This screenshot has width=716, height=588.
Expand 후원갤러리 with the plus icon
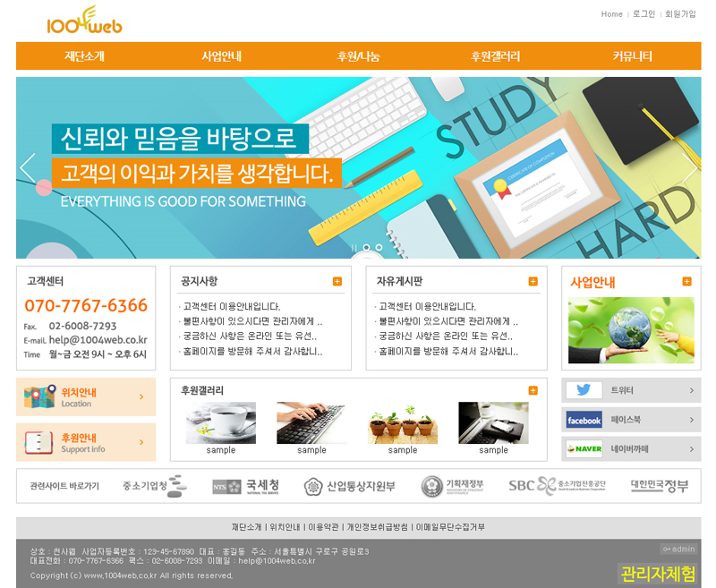[x=533, y=390]
